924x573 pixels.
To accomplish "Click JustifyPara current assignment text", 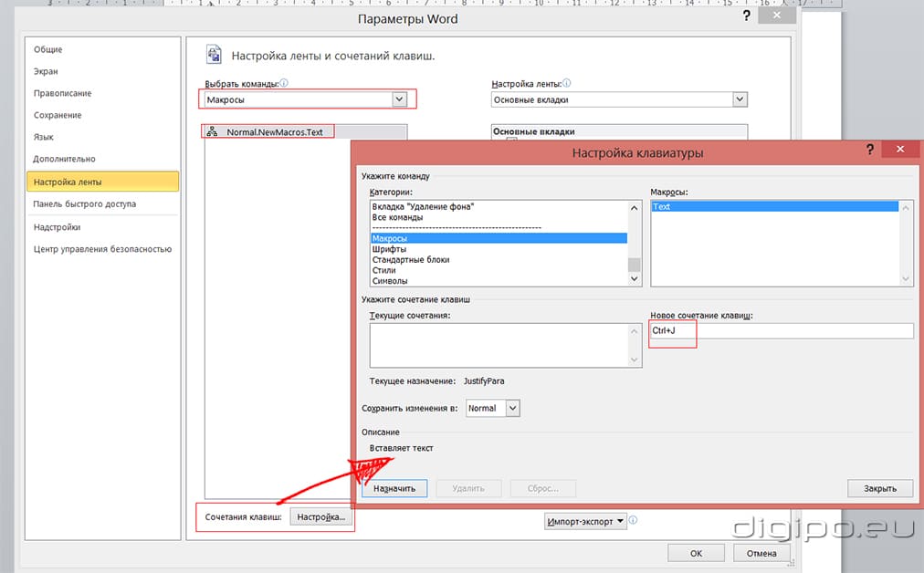I will point(484,381).
